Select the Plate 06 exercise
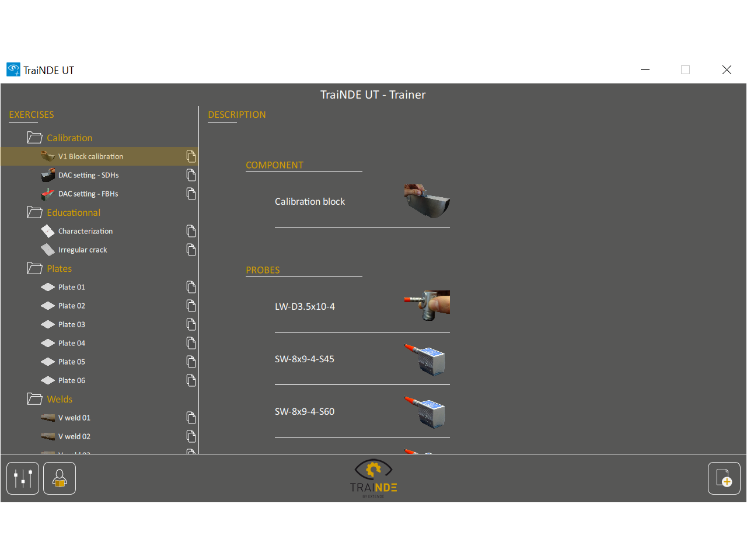This screenshot has height=560, width=747. pos(99,380)
